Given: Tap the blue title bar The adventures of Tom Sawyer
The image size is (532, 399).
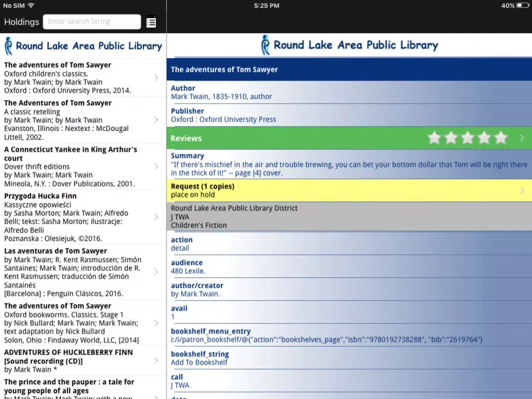Looking at the screenshot, I should [349, 70].
